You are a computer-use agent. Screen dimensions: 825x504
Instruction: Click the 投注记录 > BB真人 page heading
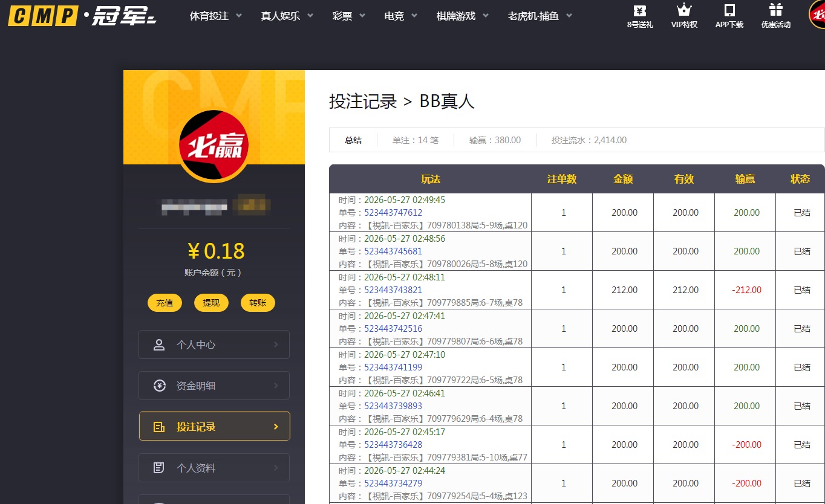pyautogui.click(x=402, y=102)
